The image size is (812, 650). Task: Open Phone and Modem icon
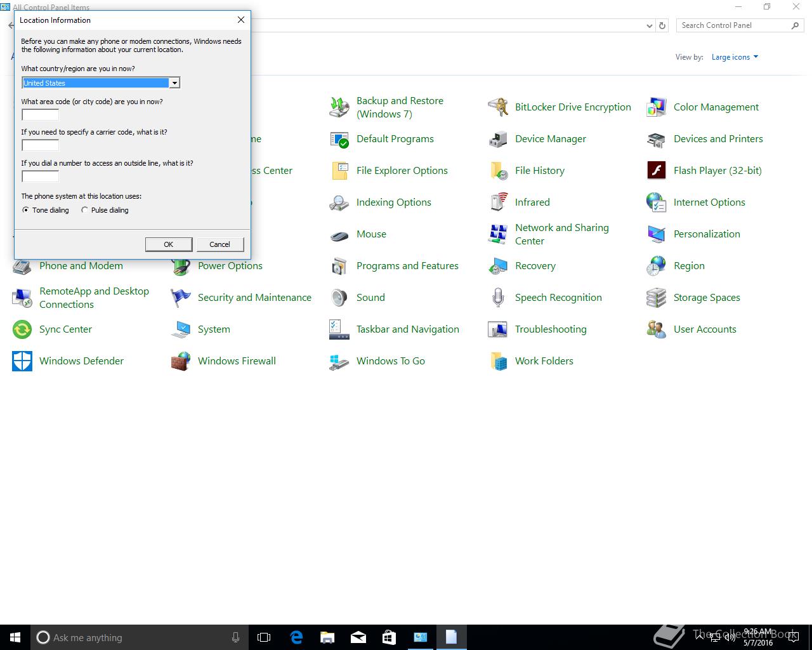(22, 267)
